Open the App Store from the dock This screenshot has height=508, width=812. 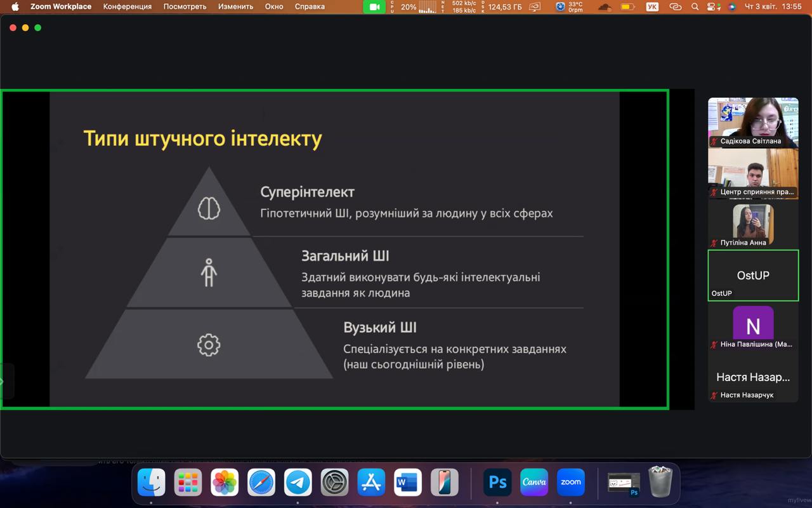click(371, 483)
